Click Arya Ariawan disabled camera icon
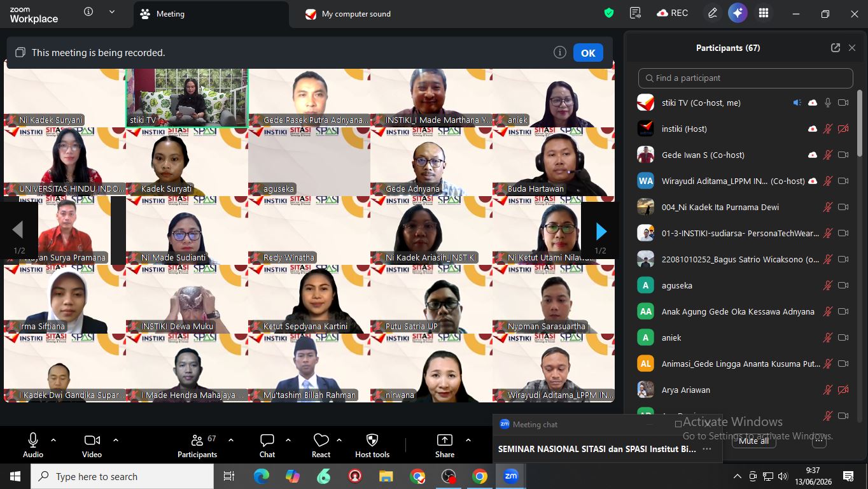868x489 pixels. pos(844,390)
